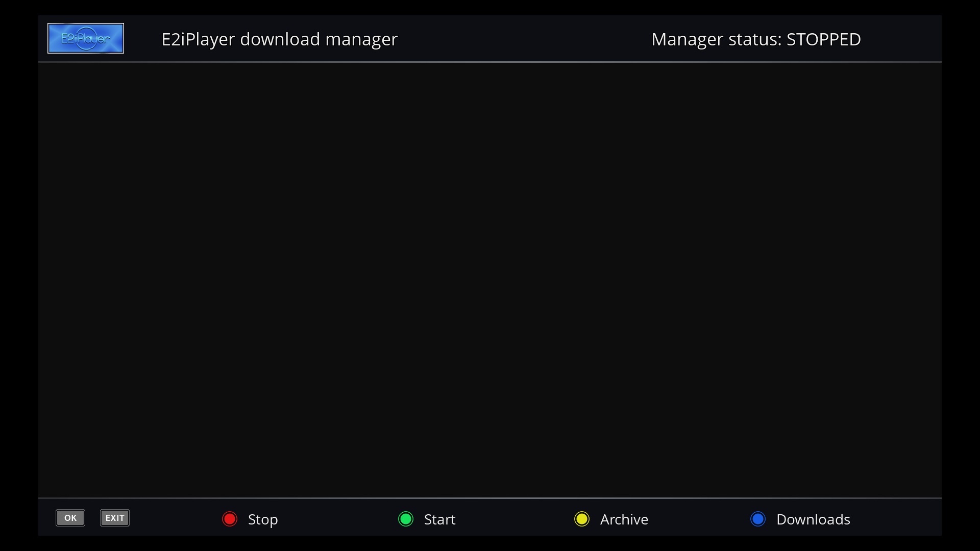Click the red Stop circle icon

[x=229, y=518]
